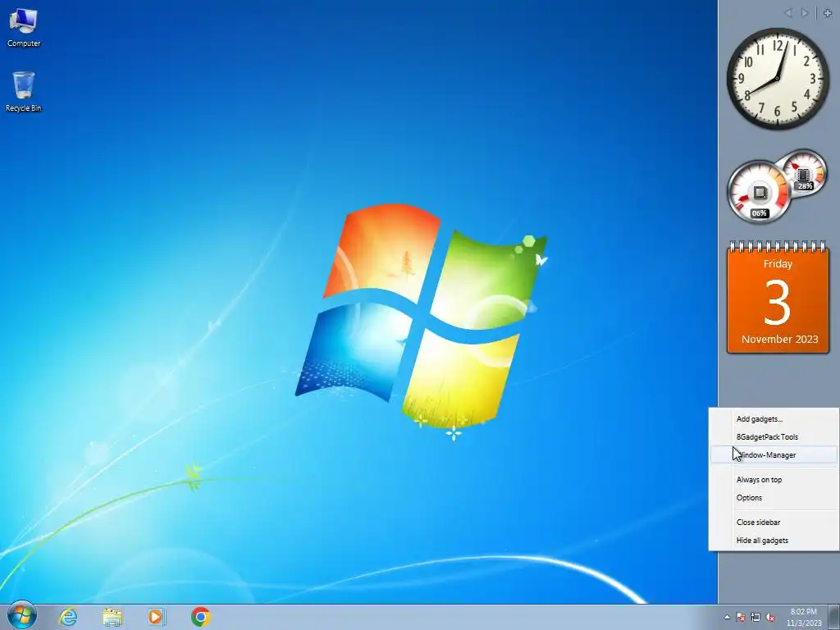
Task: Launch Google Chrome from the taskbar
Action: [x=200, y=617]
